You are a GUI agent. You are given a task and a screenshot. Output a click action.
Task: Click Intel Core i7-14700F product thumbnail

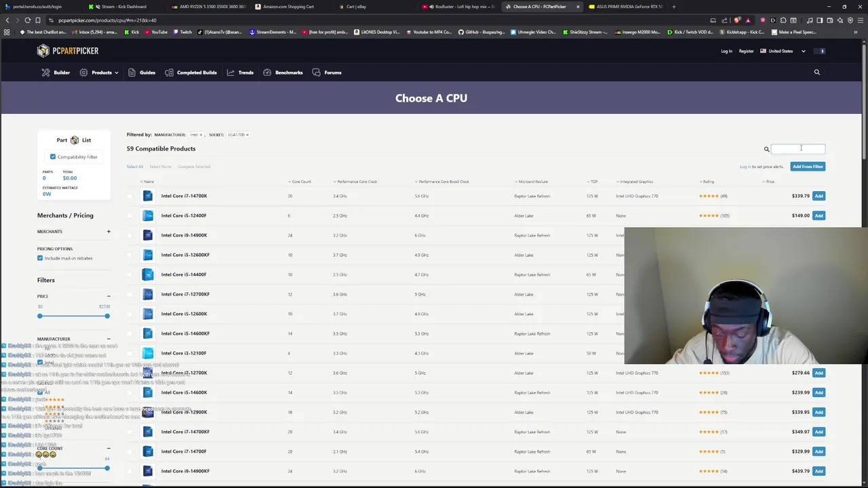(148, 451)
